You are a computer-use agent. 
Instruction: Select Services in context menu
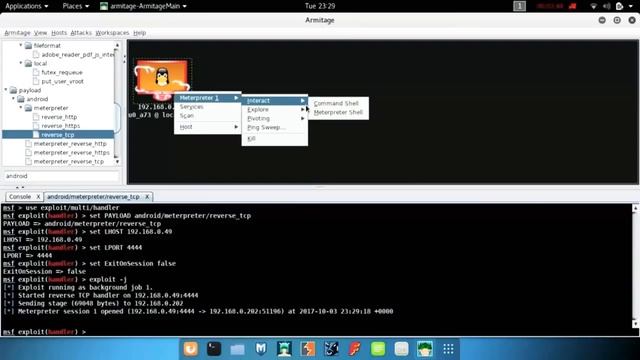pos(208,107)
